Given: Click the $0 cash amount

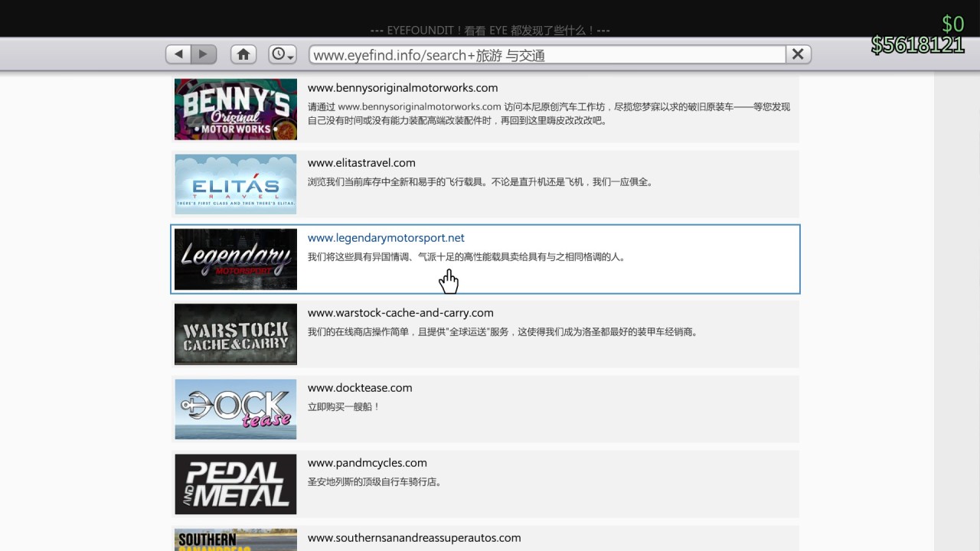Looking at the screenshot, I should pyautogui.click(x=952, y=24).
